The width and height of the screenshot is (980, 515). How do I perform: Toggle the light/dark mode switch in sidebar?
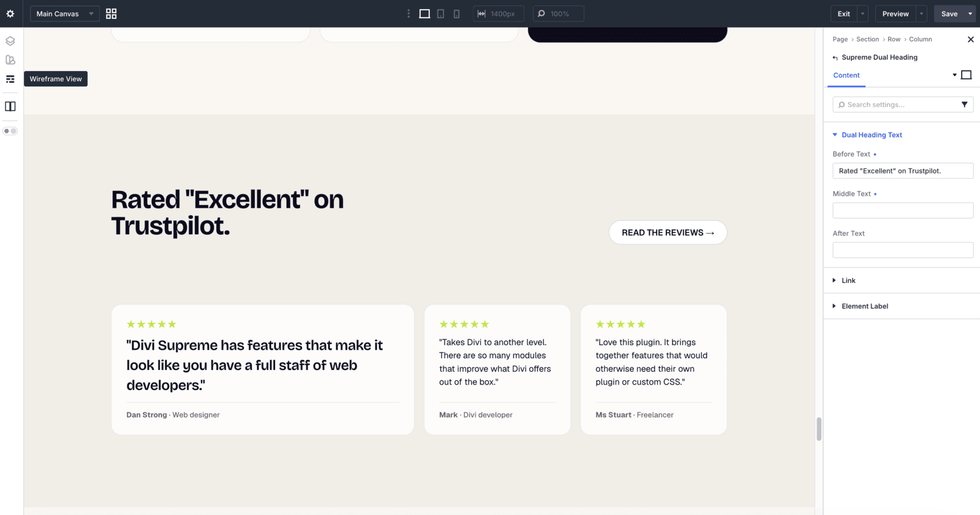pyautogui.click(x=10, y=131)
